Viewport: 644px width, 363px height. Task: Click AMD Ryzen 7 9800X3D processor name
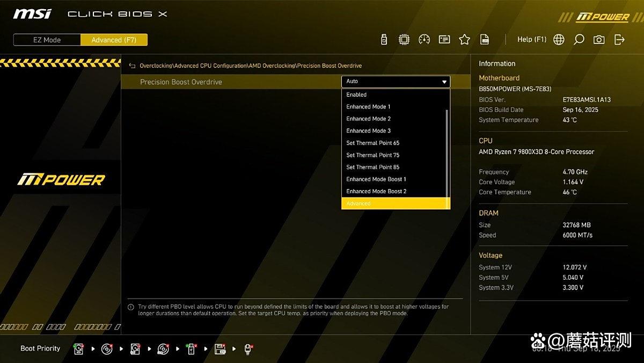tap(537, 152)
